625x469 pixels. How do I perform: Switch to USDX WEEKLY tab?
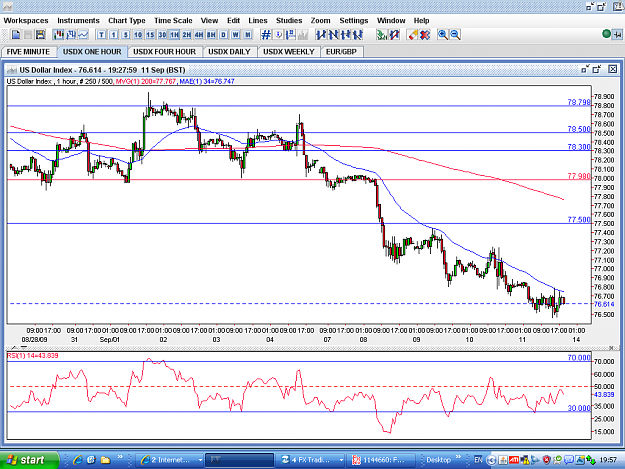click(289, 52)
